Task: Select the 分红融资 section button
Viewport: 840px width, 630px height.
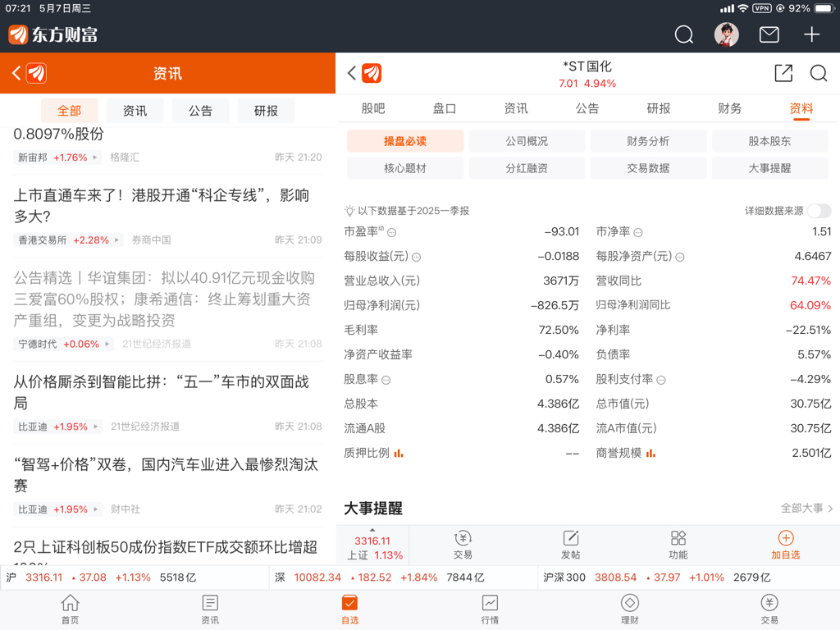Action: [x=527, y=168]
